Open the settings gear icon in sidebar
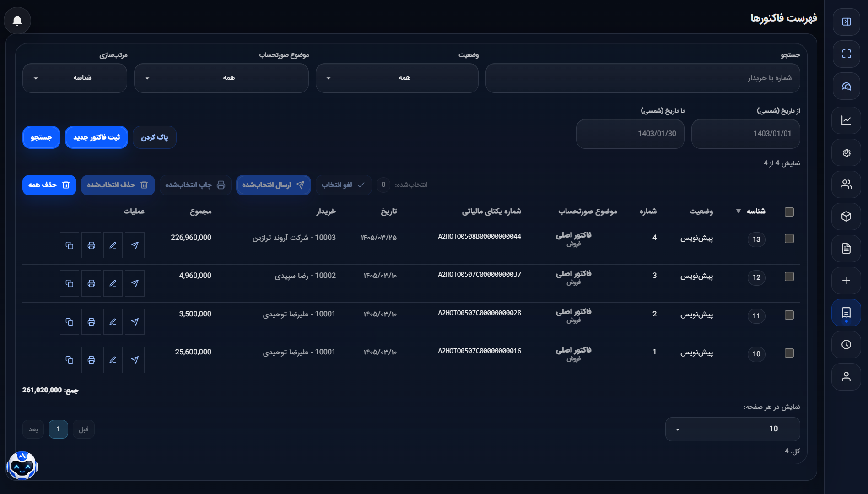This screenshot has height=494, width=868. click(x=846, y=152)
